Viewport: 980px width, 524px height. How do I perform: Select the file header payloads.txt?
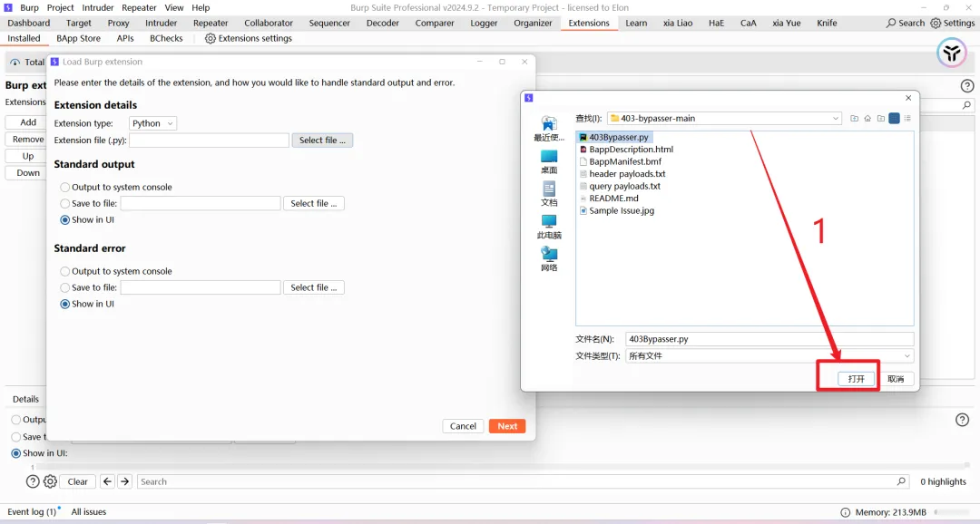(x=622, y=174)
